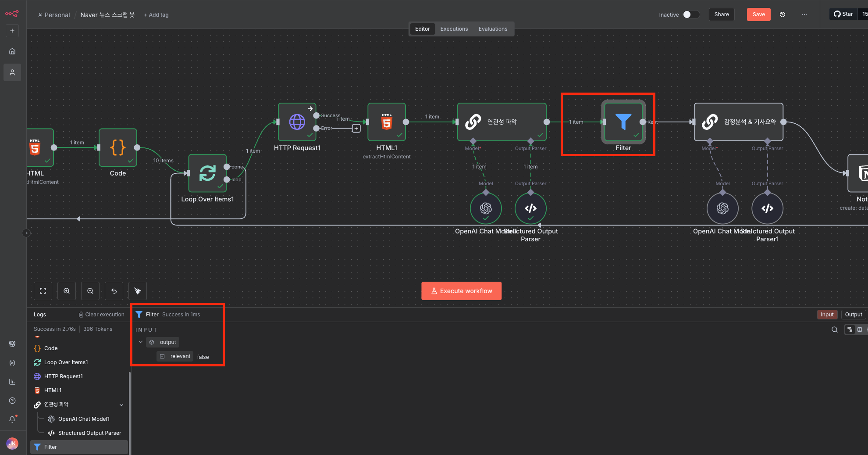
Task: Select the HTTP Request1 globe node on canvas
Action: pos(297,122)
